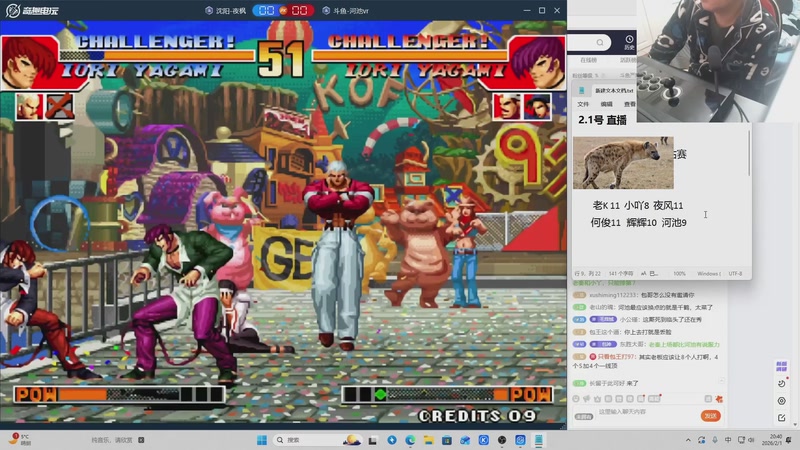Click the Microsoft Store icon in the taskbar
Image resolution: width=800 pixels, height=450 pixels.
[447, 440]
